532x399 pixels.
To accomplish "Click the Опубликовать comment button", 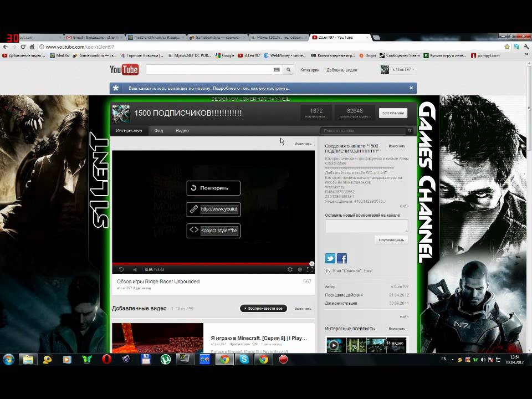I will [x=391, y=240].
